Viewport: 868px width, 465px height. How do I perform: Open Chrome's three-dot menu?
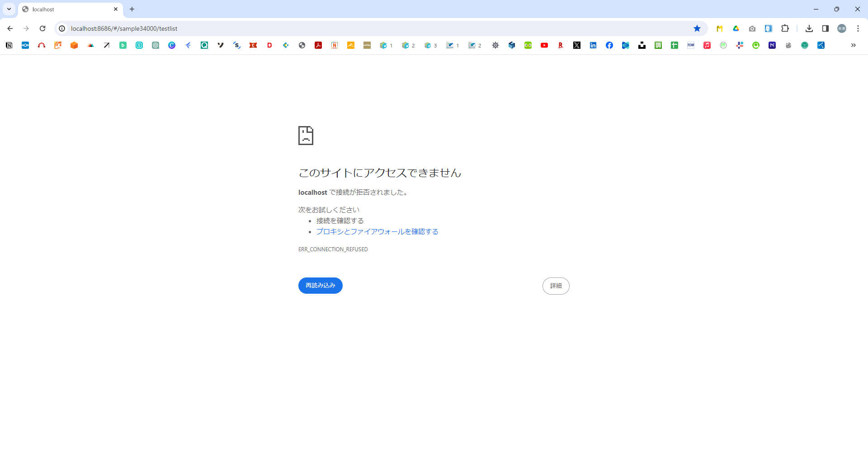858,28
